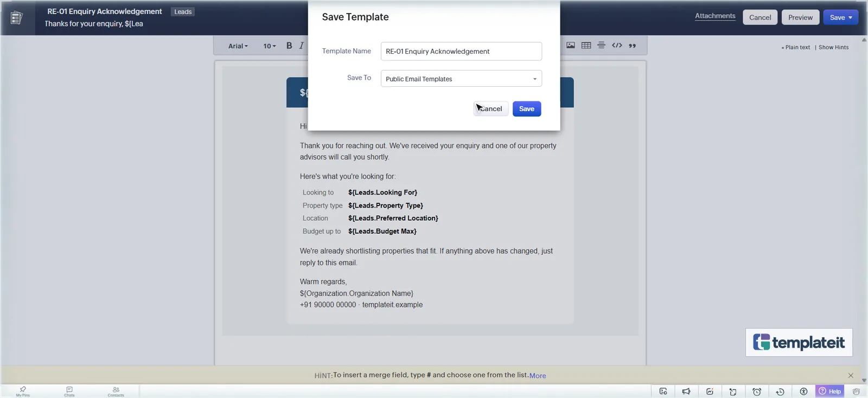Image resolution: width=868 pixels, height=398 pixels.
Task: Click the sticky note icon in the bottom bar
Action: tap(733, 391)
